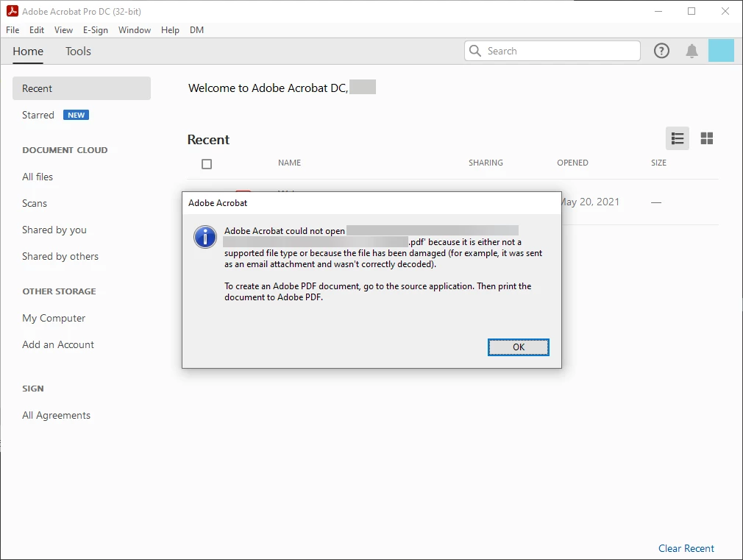Sort by the NAME column header
The image size is (743, 560).
click(290, 163)
